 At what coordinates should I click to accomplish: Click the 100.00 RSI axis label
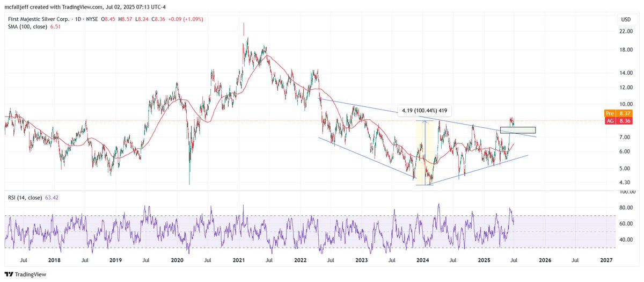click(628, 191)
